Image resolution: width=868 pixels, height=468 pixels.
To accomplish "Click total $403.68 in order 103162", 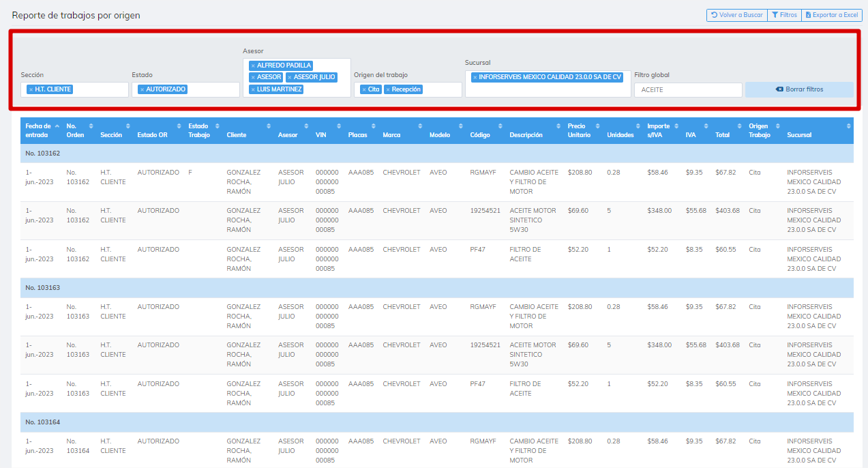I will pyautogui.click(x=728, y=211).
